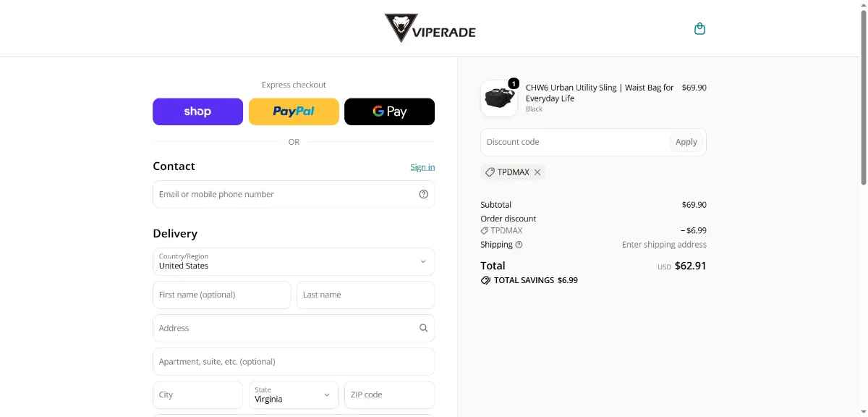Screen dimensions: 868x417
Task: Focus the City field
Action: coord(197,395)
